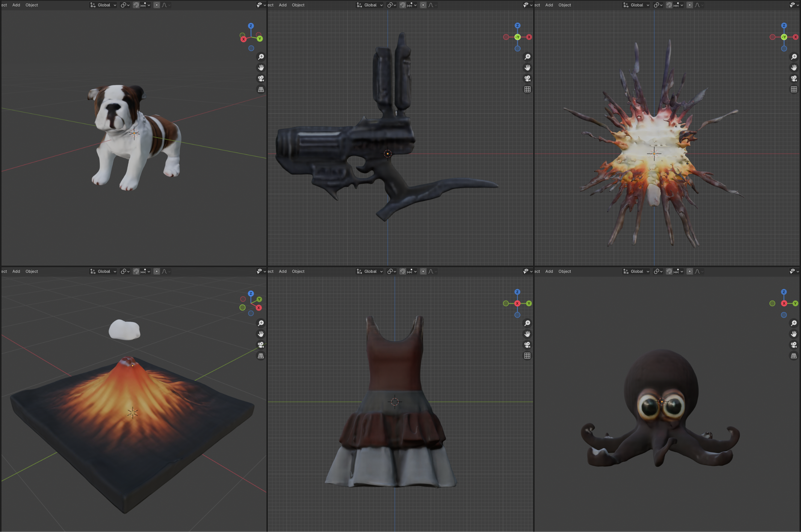
Task: Open Global orientation dropdown in bulldog viewport
Action: (x=103, y=5)
